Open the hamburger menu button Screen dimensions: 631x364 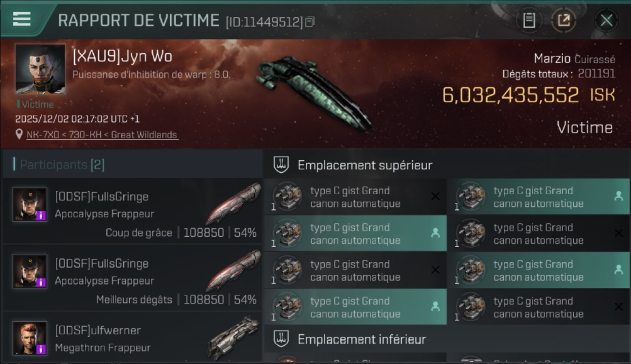22,19
